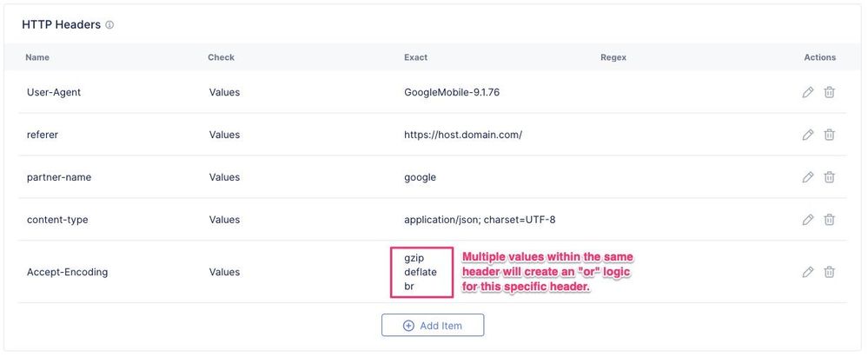Click the https://host.domain.com/ value
Image resolution: width=868 pixels, height=357 pixels.
(x=462, y=135)
